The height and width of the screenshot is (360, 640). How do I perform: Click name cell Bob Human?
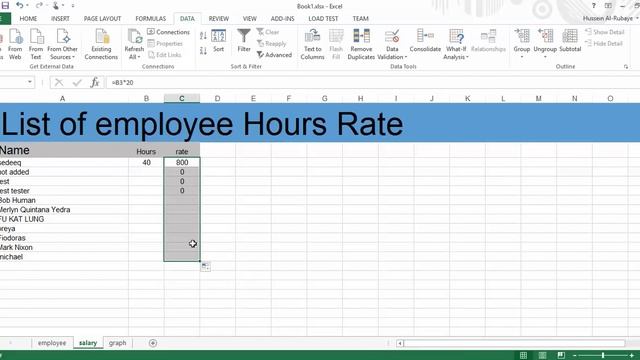(x=64, y=200)
